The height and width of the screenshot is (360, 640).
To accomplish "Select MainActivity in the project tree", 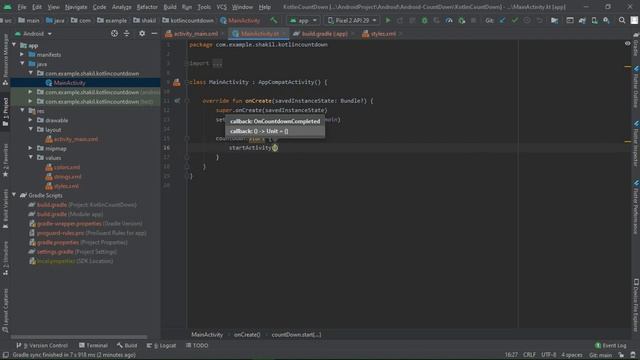I will [69, 83].
